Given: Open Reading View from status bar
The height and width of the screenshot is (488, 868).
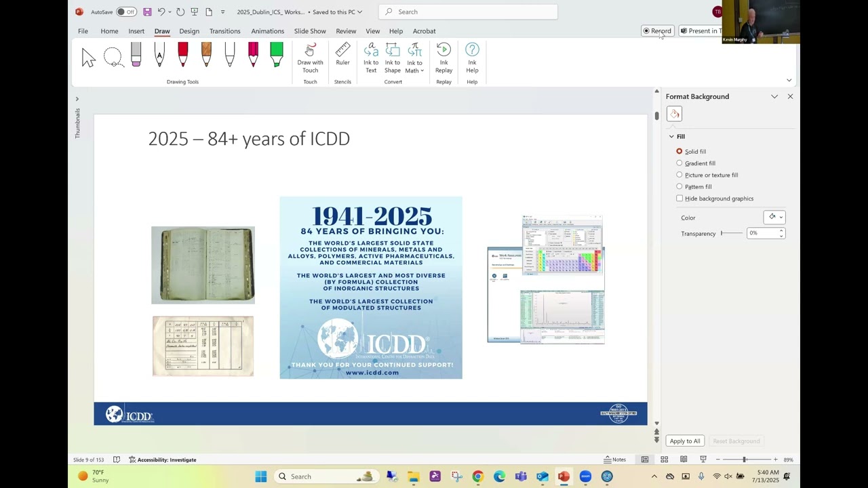Looking at the screenshot, I should [x=684, y=460].
